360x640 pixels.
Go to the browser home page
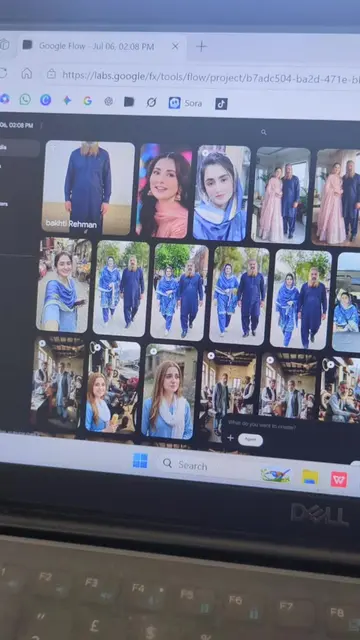click(x=27, y=73)
